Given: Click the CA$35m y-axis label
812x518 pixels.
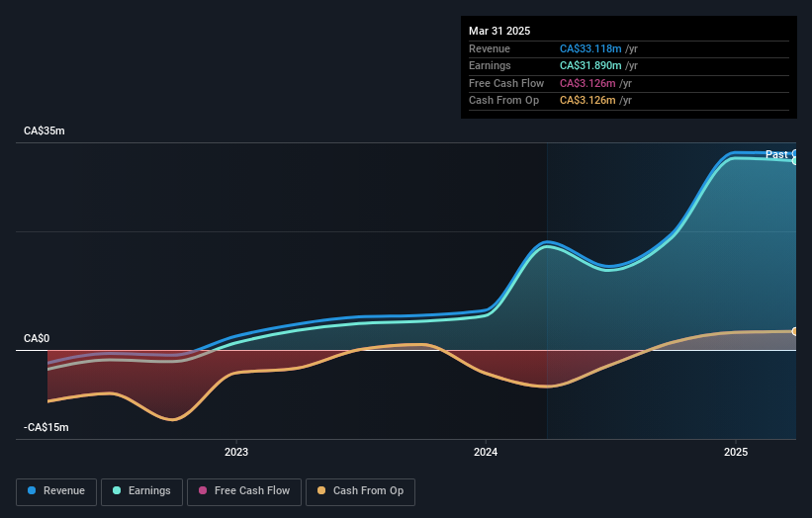Looking at the screenshot, I should pyautogui.click(x=45, y=130).
